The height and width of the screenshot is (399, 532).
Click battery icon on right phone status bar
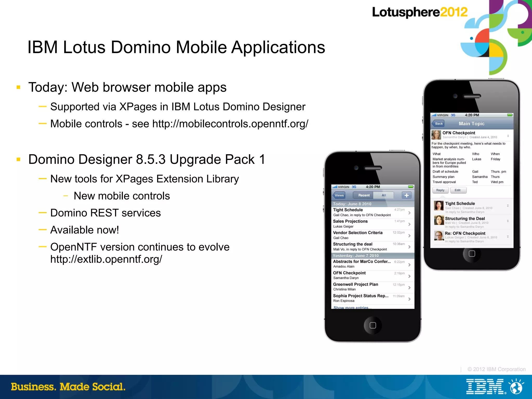click(510, 115)
